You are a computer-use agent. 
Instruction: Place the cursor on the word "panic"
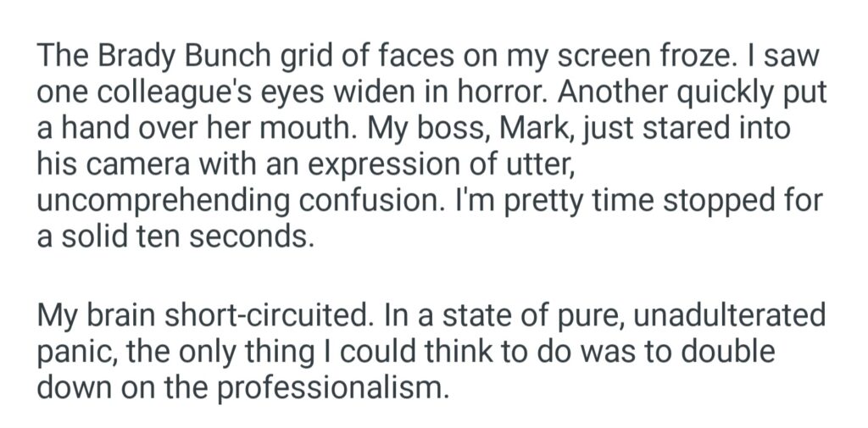click(76, 353)
